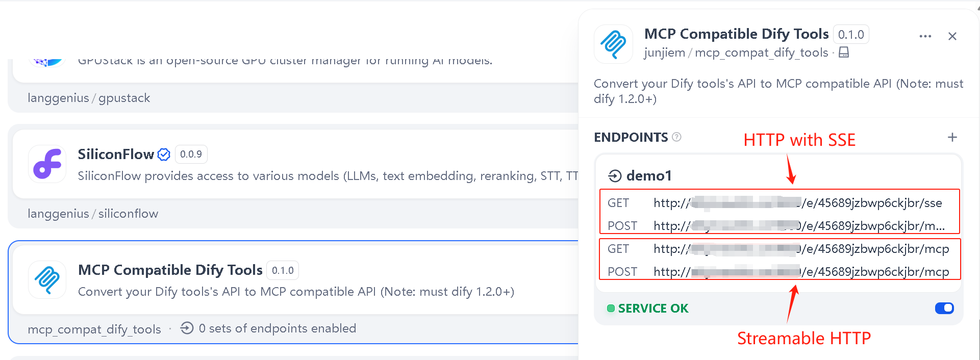Close the MCP Compatible Dify Tools panel
Viewport: 980px width, 360px height.
coord(952,36)
